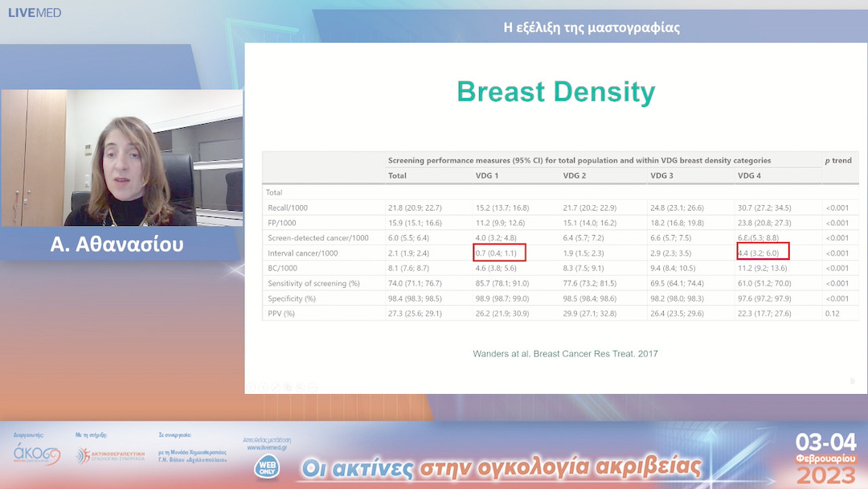Click the WEB ONLY badge
Viewport: 868px width, 489px height.
(266, 467)
